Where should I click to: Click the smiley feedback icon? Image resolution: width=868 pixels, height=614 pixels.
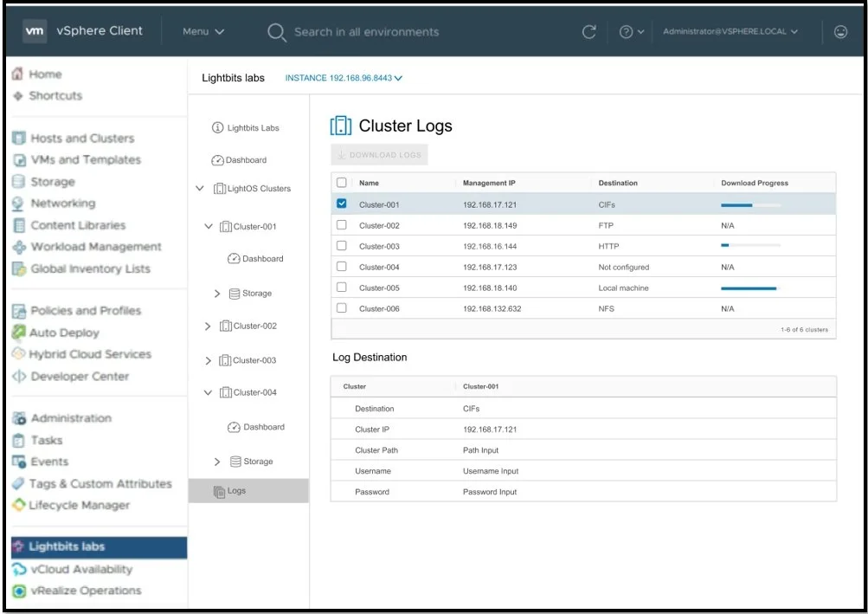tap(840, 31)
